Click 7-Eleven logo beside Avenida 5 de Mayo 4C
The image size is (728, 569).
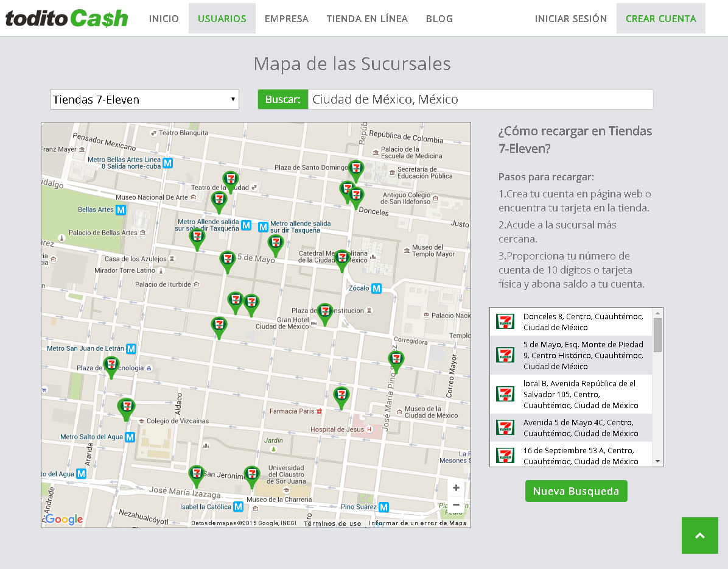[505, 427]
